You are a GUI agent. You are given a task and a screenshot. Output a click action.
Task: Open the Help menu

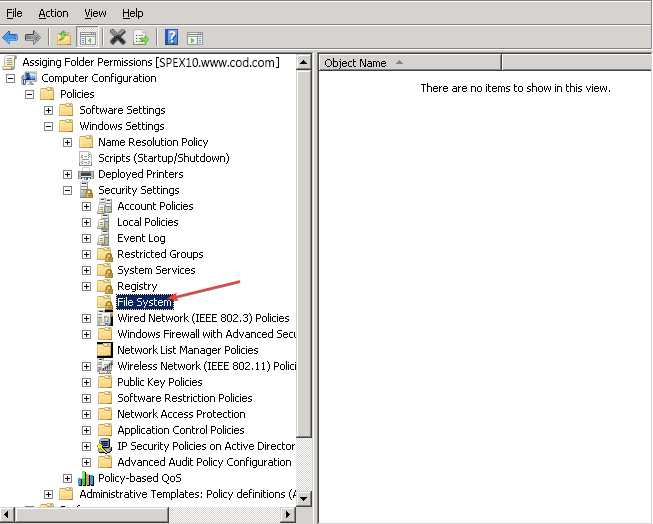coord(132,13)
